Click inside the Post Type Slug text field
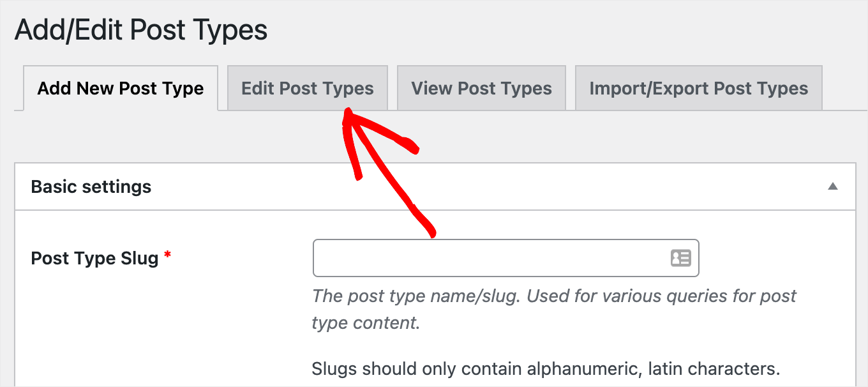The height and width of the screenshot is (387, 868). (498, 258)
